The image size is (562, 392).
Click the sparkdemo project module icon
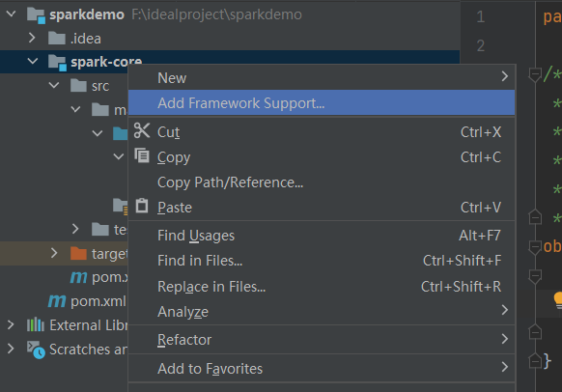tap(36, 15)
